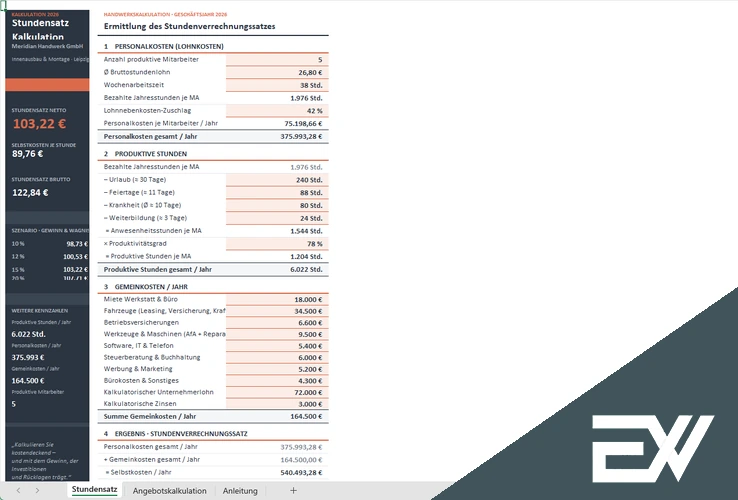Click sidebar 'Meridian Handwerk GmbH' company name
The width and height of the screenshot is (738, 500).
pyautogui.click(x=48, y=46)
